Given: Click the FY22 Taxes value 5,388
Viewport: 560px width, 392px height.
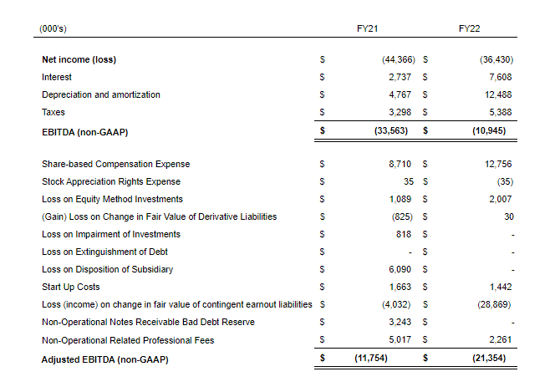Looking at the screenshot, I should point(498,112).
